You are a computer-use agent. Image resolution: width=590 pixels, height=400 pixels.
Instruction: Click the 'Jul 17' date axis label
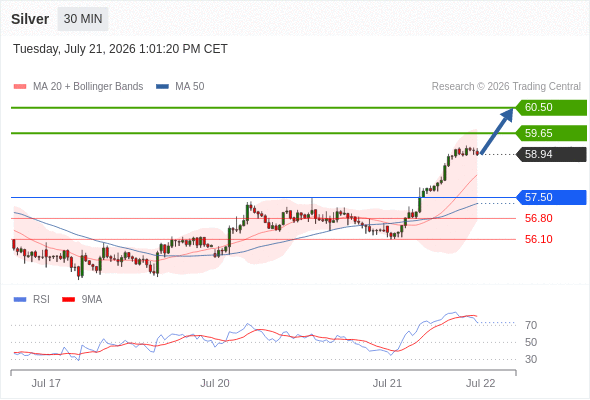[x=46, y=383]
